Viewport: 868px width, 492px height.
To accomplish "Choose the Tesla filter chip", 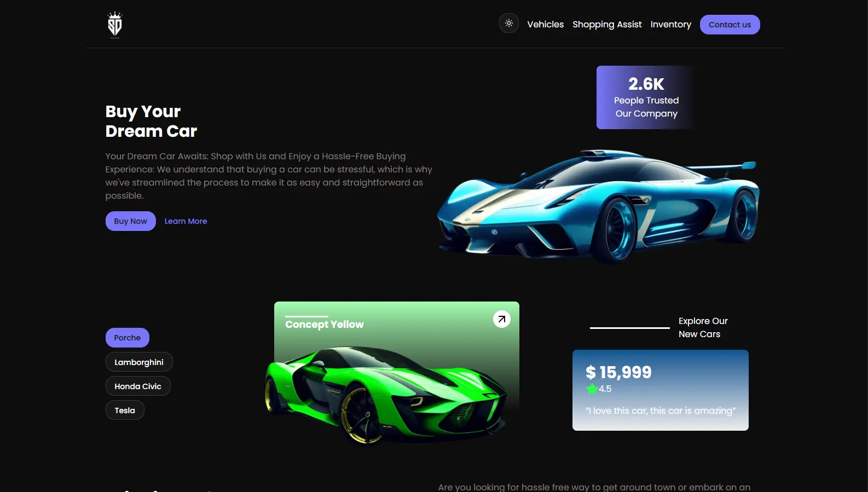I will pyautogui.click(x=125, y=410).
